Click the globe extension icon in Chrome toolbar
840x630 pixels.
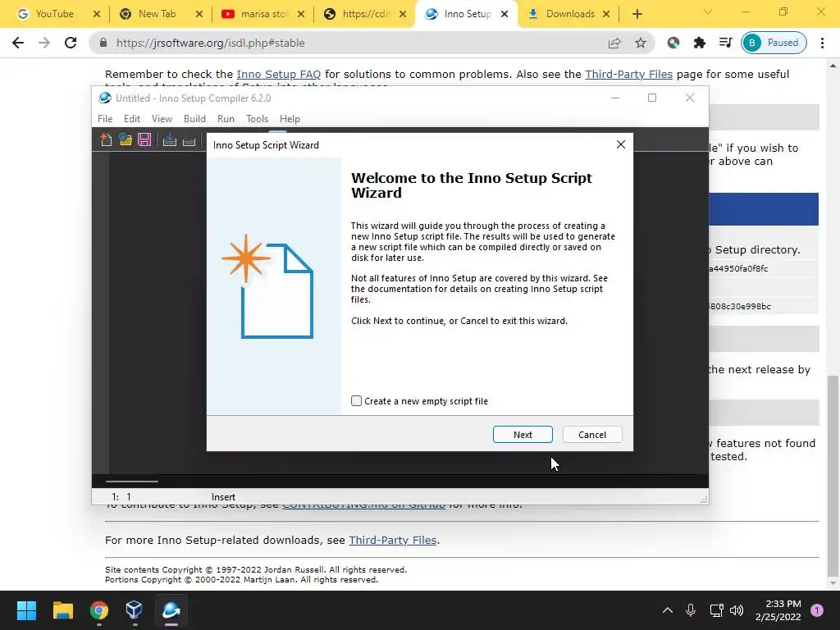pyautogui.click(x=673, y=43)
